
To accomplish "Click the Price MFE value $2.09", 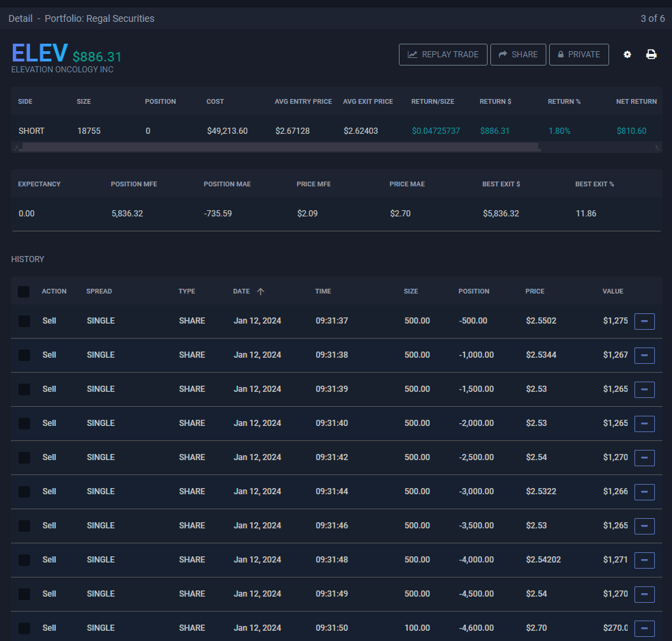I will (x=307, y=214).
